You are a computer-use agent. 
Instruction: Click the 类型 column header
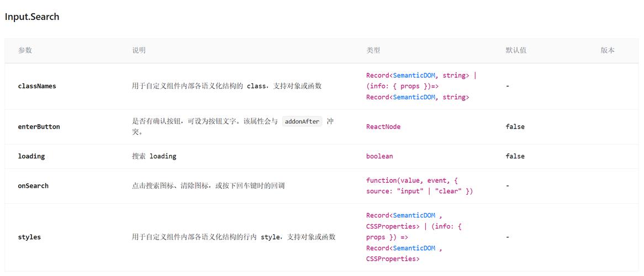click(x=373, y=50)
